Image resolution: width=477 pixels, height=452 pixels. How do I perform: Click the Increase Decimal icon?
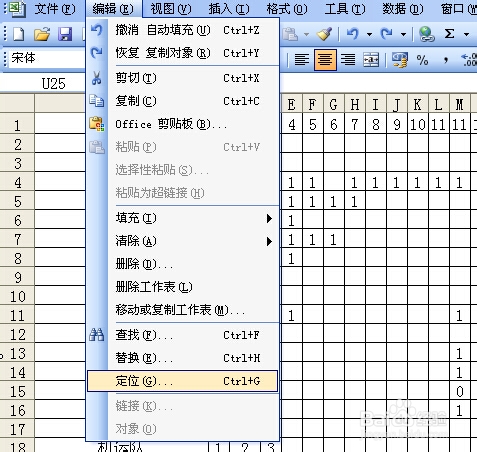point(469,60)
